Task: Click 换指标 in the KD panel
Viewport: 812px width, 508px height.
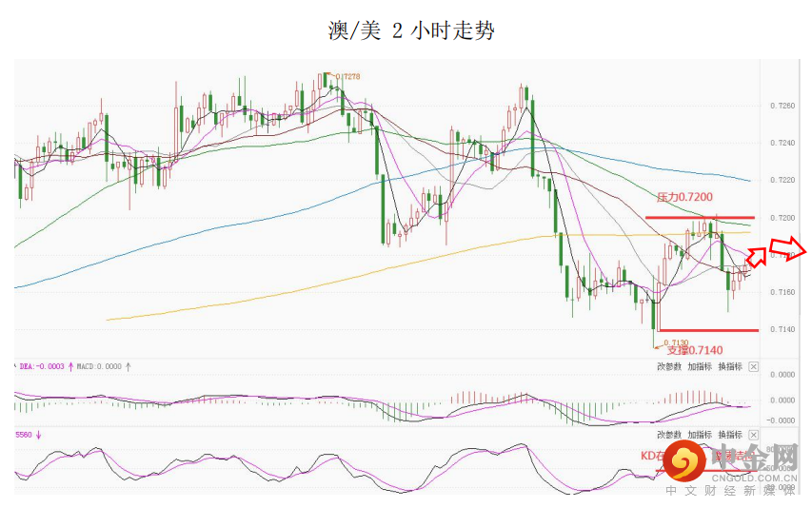Action: point(729,435)
